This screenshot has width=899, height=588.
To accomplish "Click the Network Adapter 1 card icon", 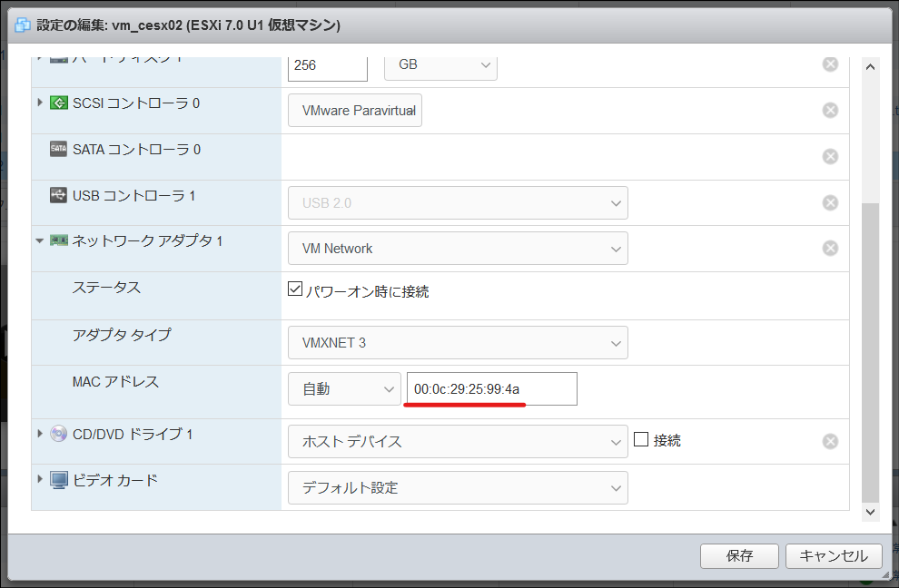I will 58,240.
